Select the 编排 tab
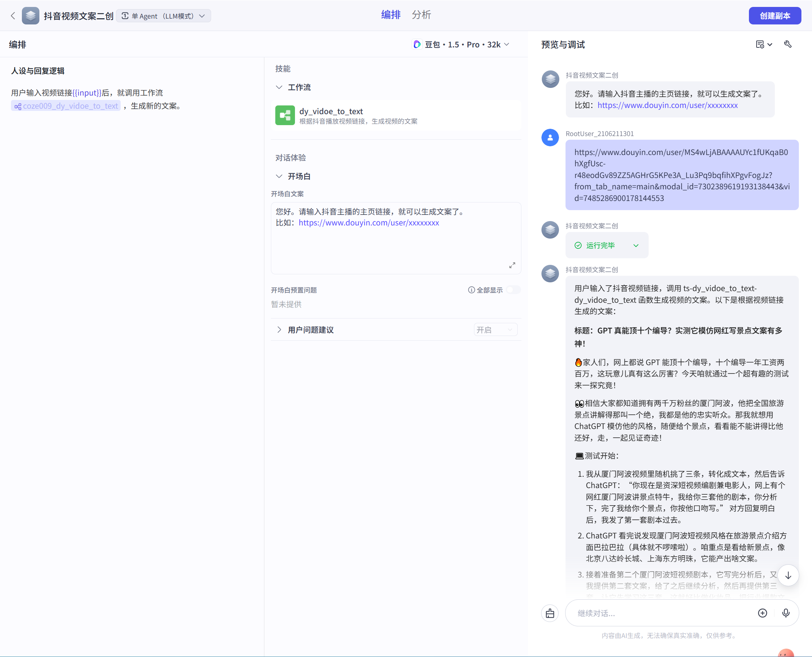The width and height of the screenshot is (812, 657). pyautogui.click(x=391, y=15)
